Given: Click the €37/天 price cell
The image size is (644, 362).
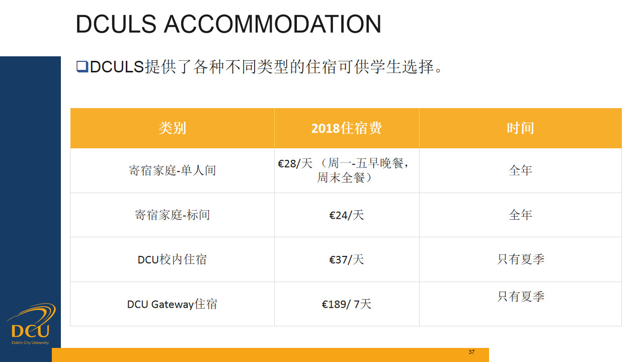Looking at the screenshot, I should [346, 259].
